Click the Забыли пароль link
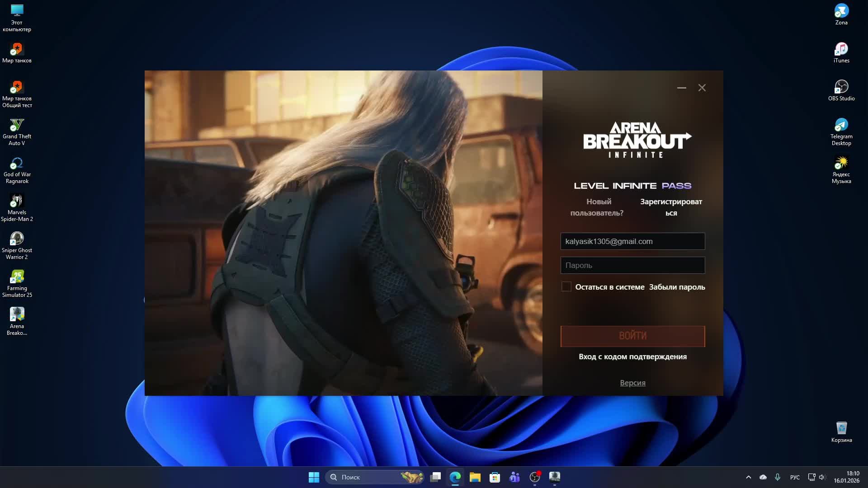 pyautogui.click(x=677, y=287)
